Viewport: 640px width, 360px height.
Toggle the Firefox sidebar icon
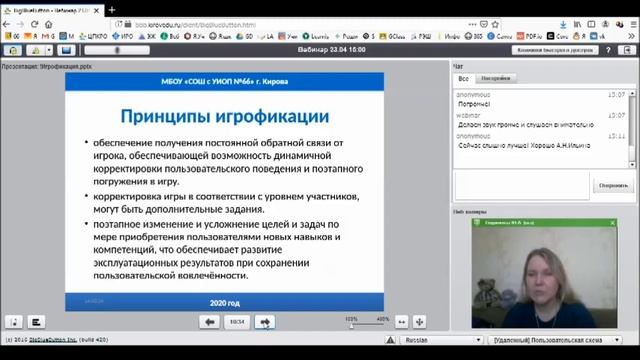click(591, 24)
